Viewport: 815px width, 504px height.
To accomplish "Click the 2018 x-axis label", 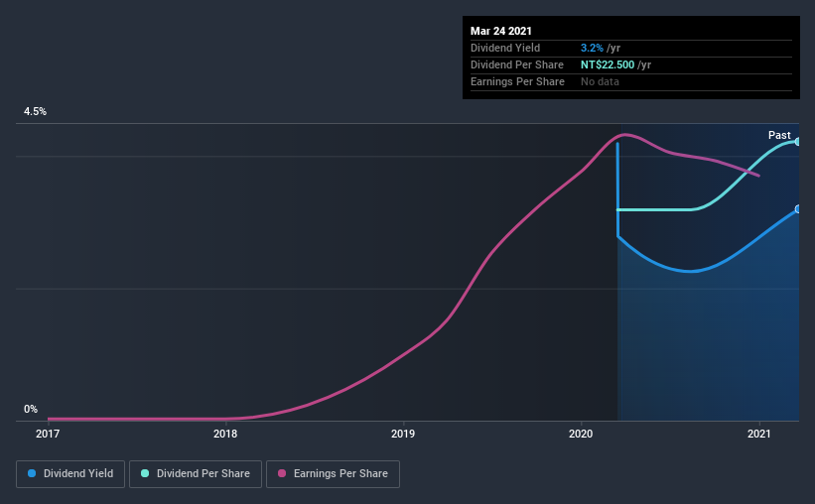I will (225, 434).
